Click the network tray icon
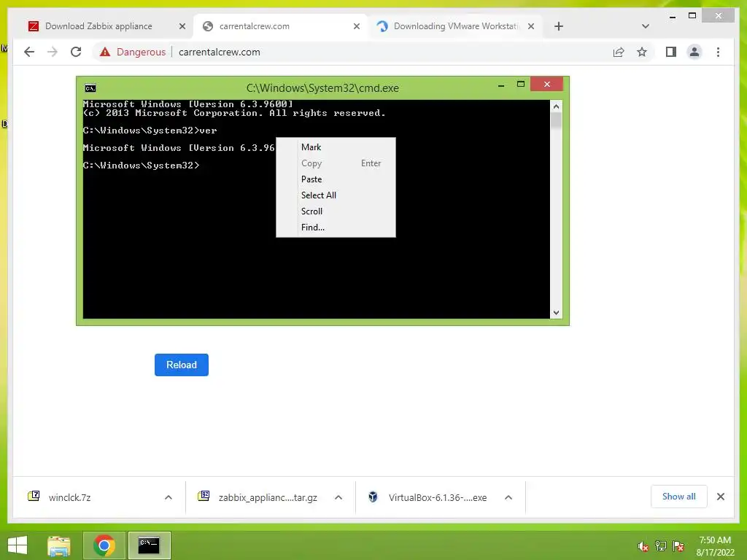747x560 pixels. [x=661, y=546]
